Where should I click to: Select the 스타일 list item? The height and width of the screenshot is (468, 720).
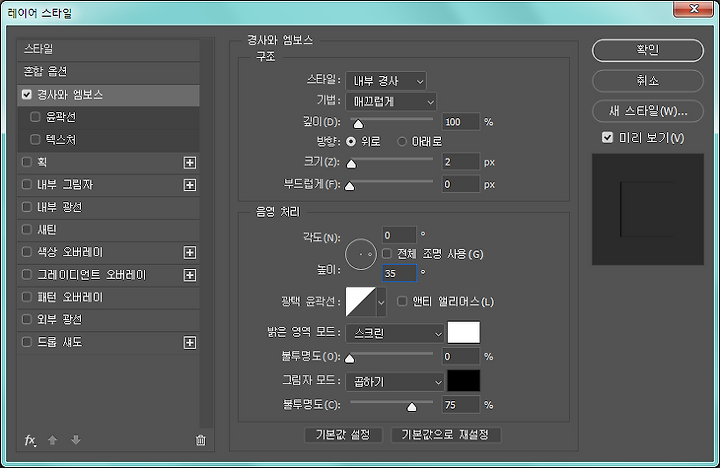tap(108, 50)
